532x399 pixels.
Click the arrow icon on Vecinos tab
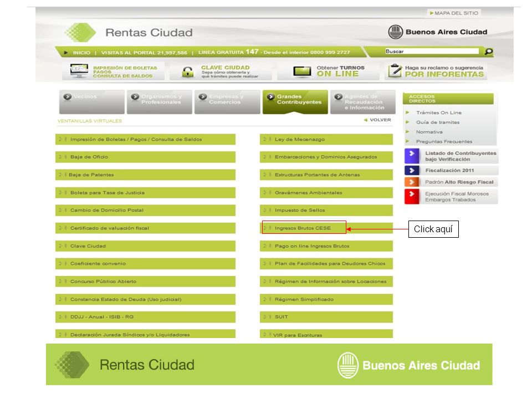point(67,96)
